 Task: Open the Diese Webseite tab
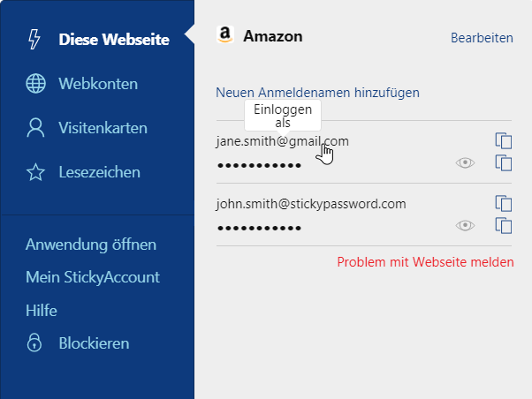114,40
